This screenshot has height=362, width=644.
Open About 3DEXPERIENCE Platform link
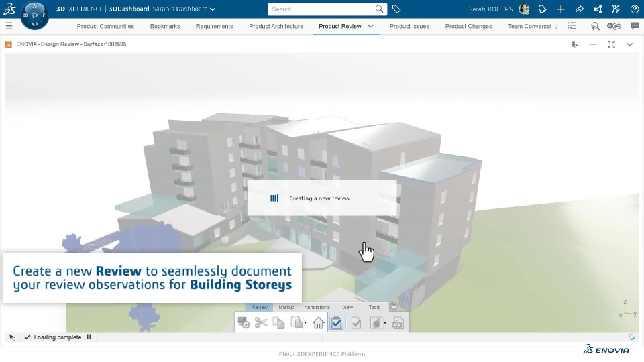tap(321, 354)
